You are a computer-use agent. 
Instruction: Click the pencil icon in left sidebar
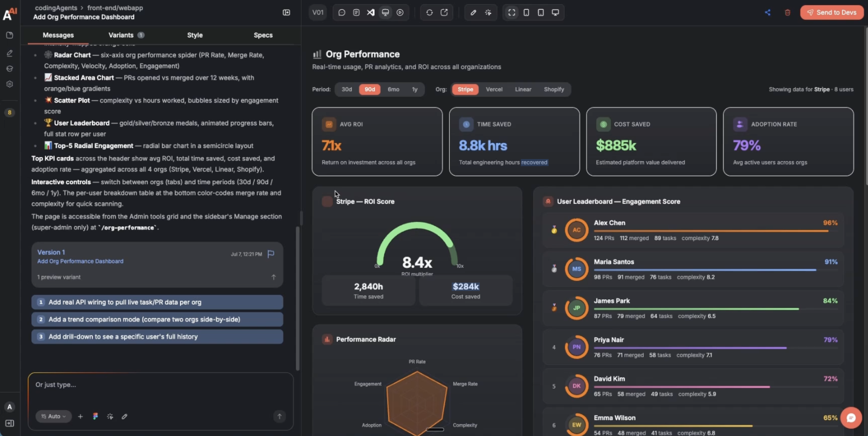[x=9, y=53]
